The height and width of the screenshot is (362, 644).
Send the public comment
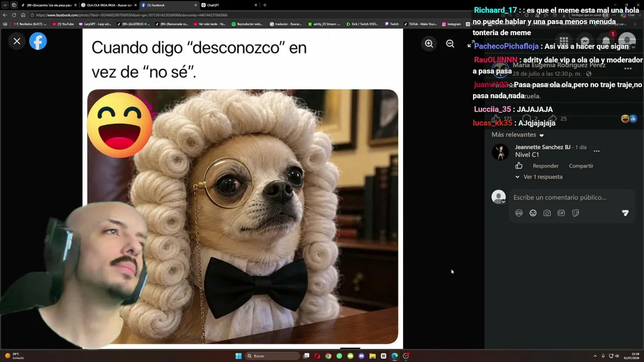[x=625, y=213]
